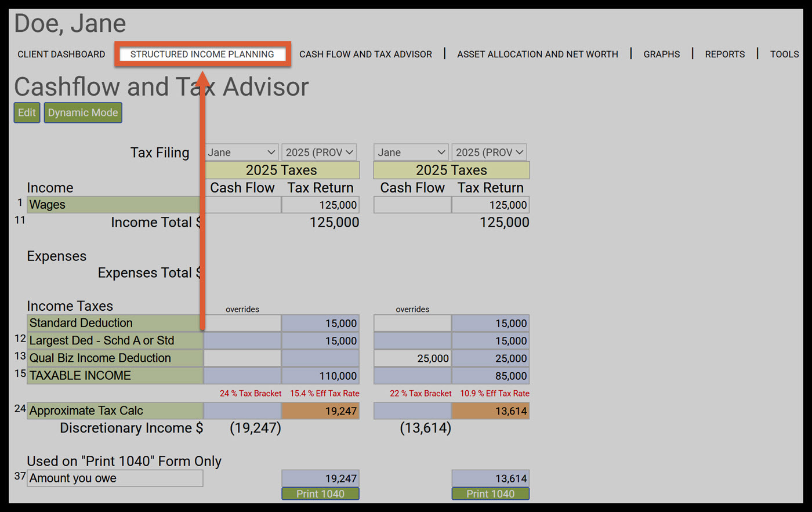Select the right Standard Deduction overrides field
Viewport: 812px width, 512px height.
click(x=412, y=323)
